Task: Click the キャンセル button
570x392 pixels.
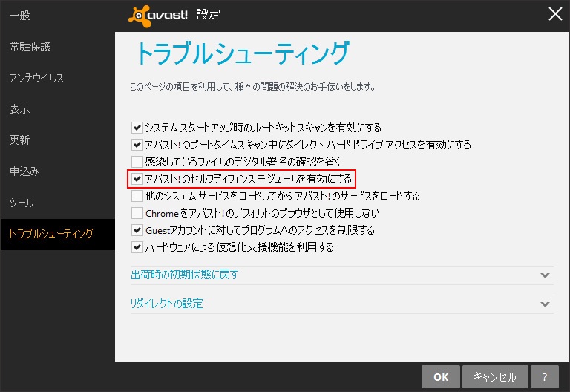Action: (494, 376)
